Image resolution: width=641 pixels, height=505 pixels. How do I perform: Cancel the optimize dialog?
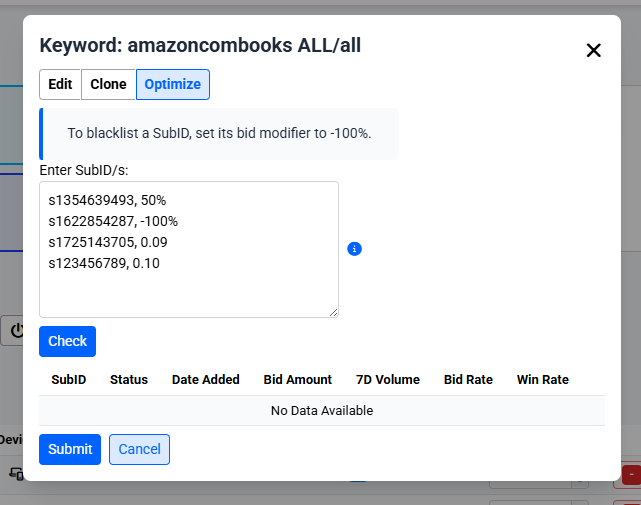click(x=139, y=449)
